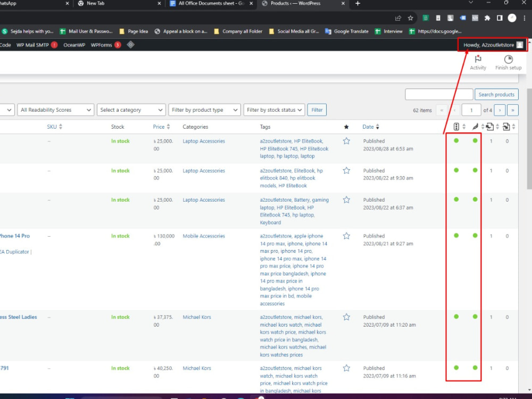
Task: Open the Michael Kors category on Steel Ladies row
Action: [197, 317]
